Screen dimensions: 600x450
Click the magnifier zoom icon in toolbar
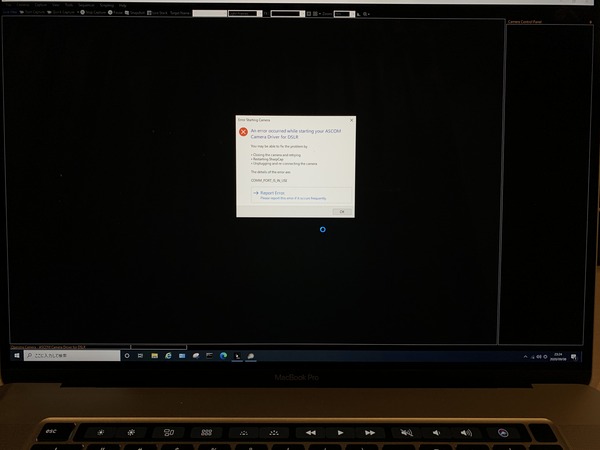(x=365, y=14)
